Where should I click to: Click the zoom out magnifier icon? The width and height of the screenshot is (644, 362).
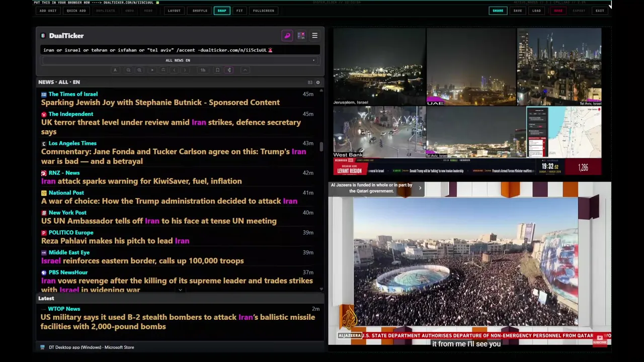[128, 70]
